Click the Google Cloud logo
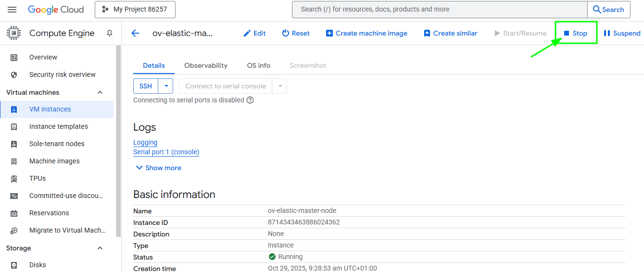644x272 pixels. point(56,10)
